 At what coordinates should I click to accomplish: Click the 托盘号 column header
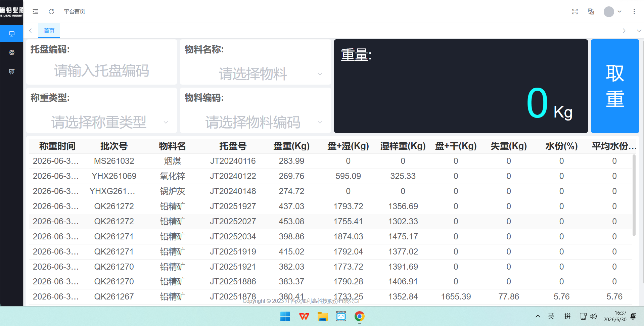tap(233, 146)
